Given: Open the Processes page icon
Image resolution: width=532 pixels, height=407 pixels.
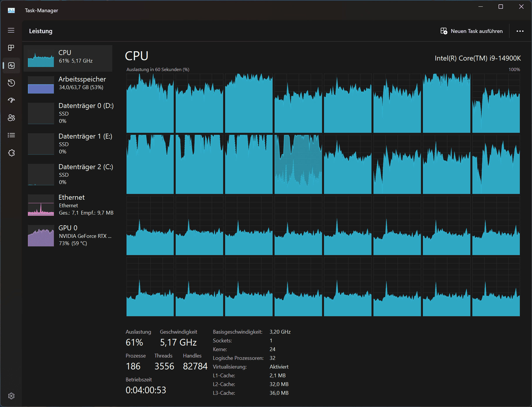Looking at the screenshot, I should pos(11,48).
